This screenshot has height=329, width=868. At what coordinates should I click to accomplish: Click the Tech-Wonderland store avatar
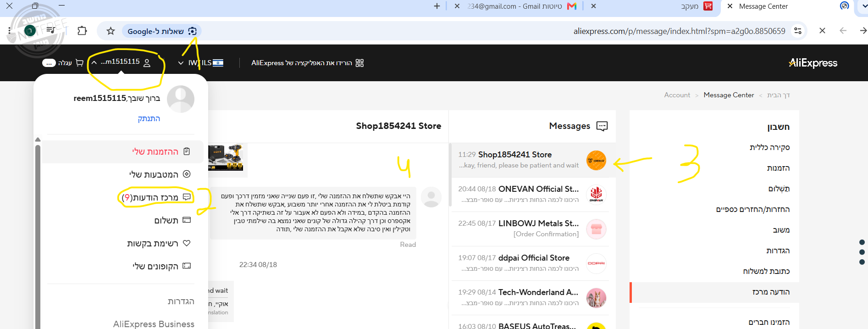(x=596, y=298)
